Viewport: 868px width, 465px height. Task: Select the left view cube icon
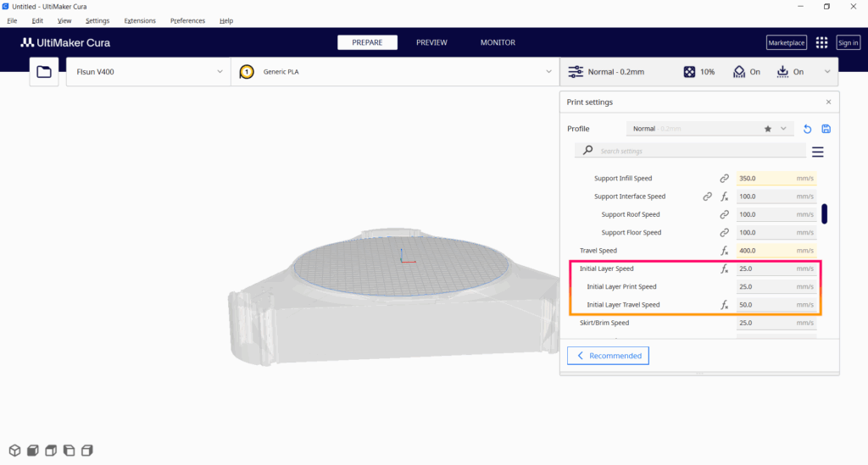pyautogui.click(x=70, y=451)
